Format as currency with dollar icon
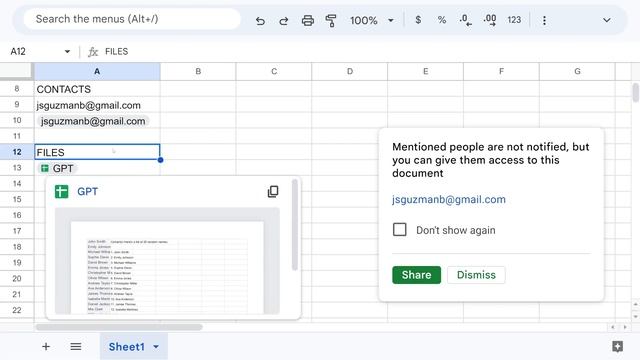The height and width of the screenshot is (360, 640). coord(418,20)
